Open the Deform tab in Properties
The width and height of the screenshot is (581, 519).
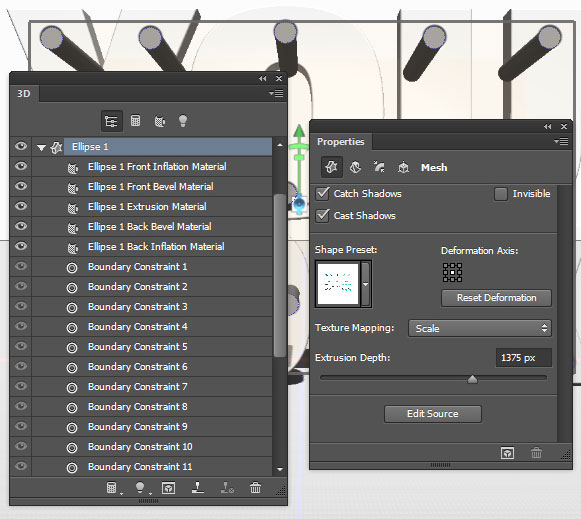(355, 167)
